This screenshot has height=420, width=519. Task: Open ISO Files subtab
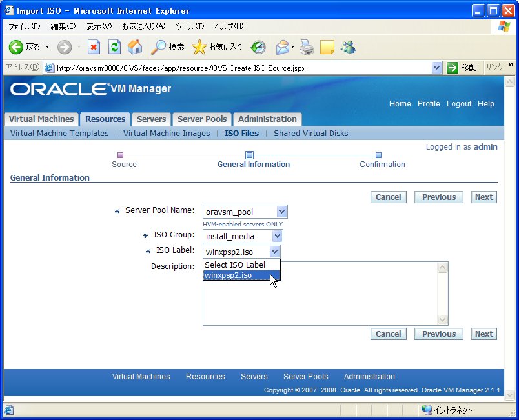[241, 134]
